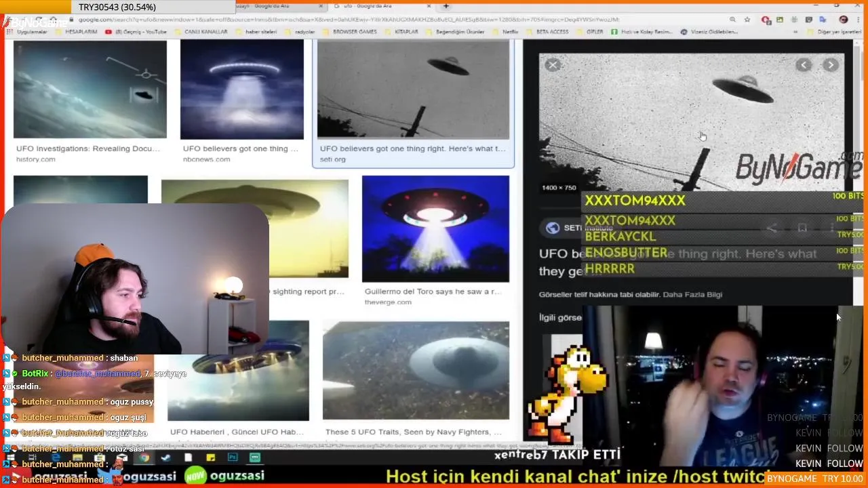Share the previewed image
Image resolution: width=868 pixels, height=488 pixels.
click(x=771, y=228)
